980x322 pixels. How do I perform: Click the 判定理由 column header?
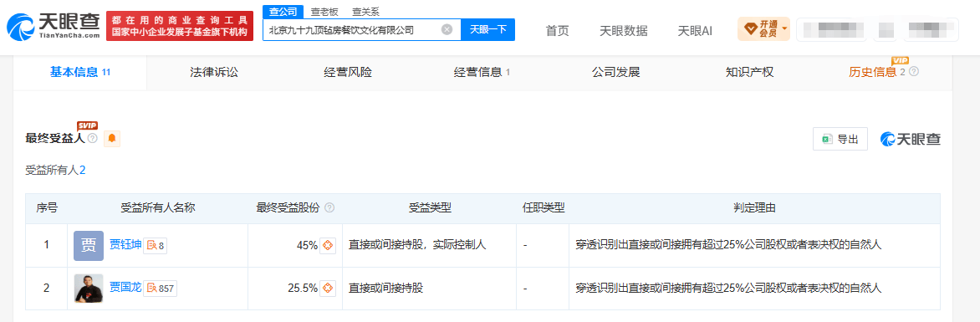click(754, 208)
